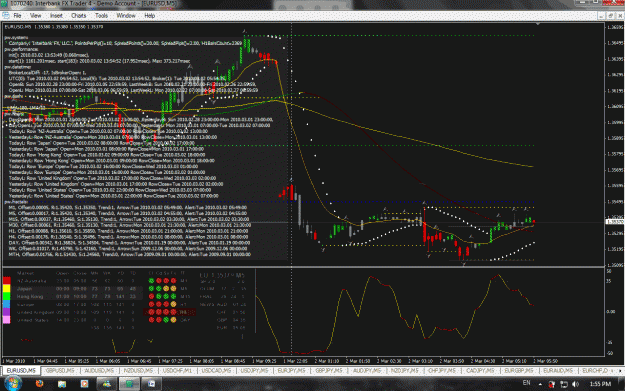
Task: Switch to the USDCAD,M5 chart tab
Action: coord(216,371)
